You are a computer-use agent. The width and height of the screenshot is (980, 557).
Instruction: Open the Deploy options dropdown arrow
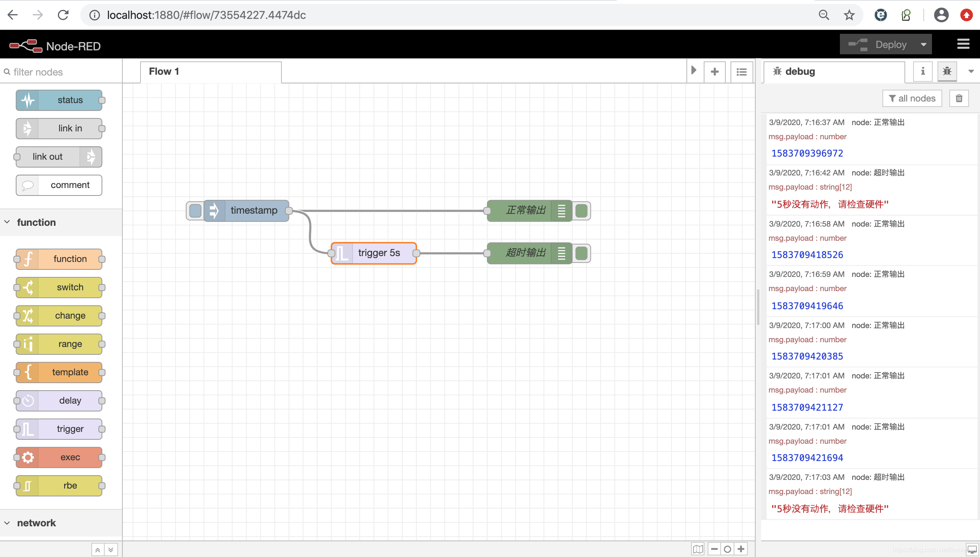coord(924,44)
